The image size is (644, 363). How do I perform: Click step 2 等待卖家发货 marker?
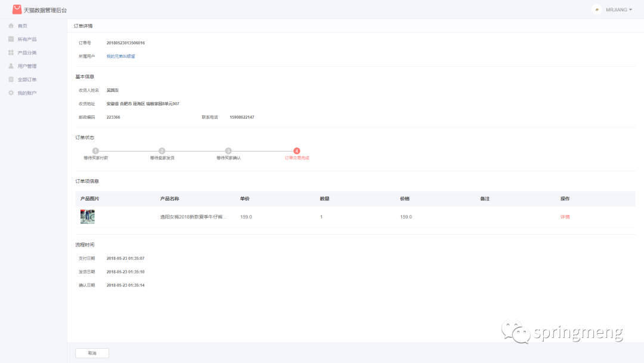coord(162,151)
